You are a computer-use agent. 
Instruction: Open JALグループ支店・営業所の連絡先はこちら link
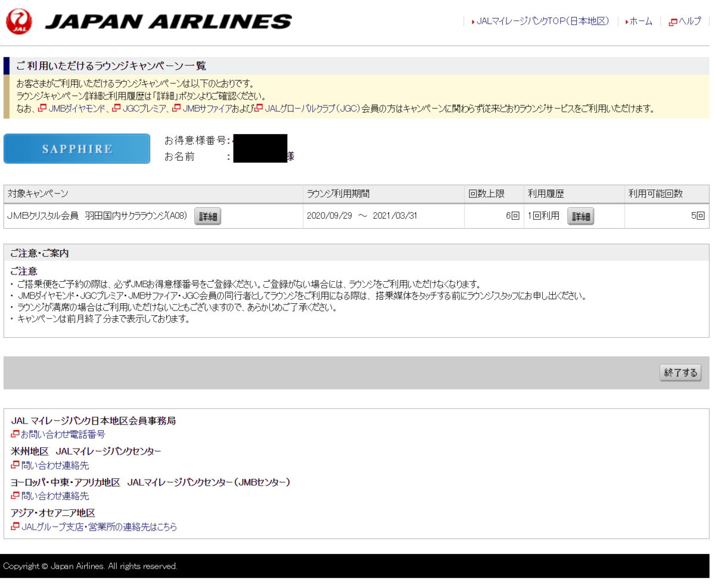point(99,527)
